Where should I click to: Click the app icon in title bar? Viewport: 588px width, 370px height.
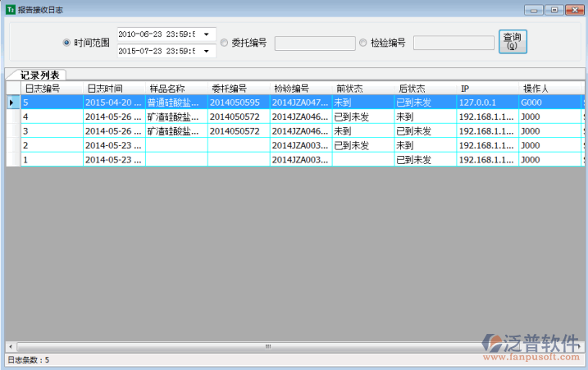(10, 9)
